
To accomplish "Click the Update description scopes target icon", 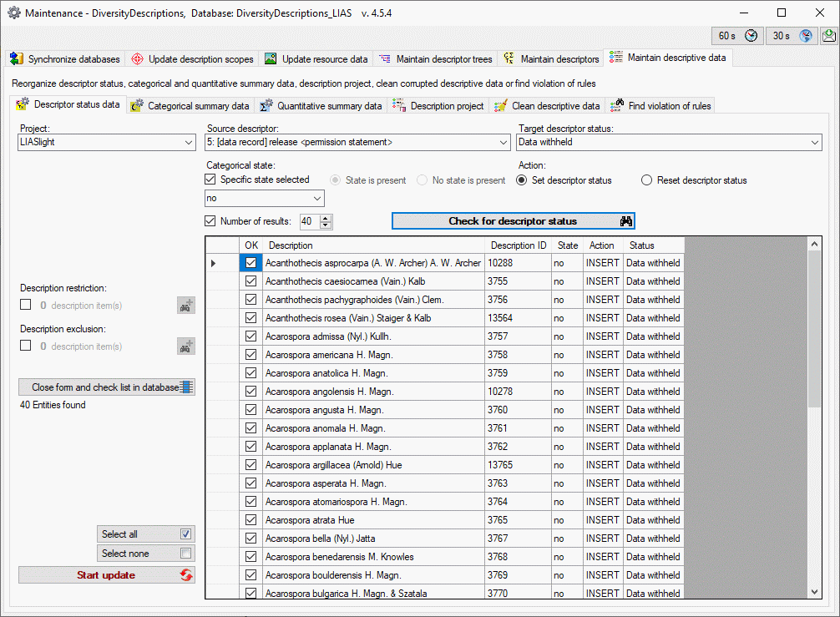I will pyautogui.click(x=137, y=58).
